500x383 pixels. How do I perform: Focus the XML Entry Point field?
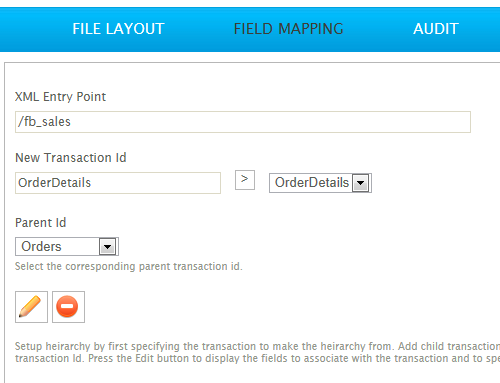point(243,122)
